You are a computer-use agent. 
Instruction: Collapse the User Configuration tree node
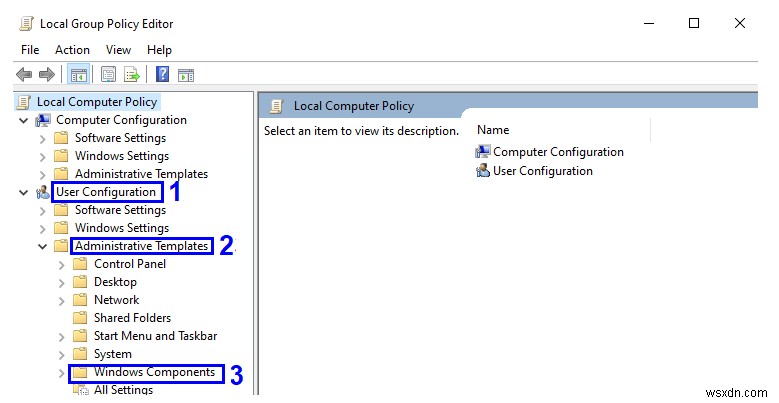coord(24,192)
